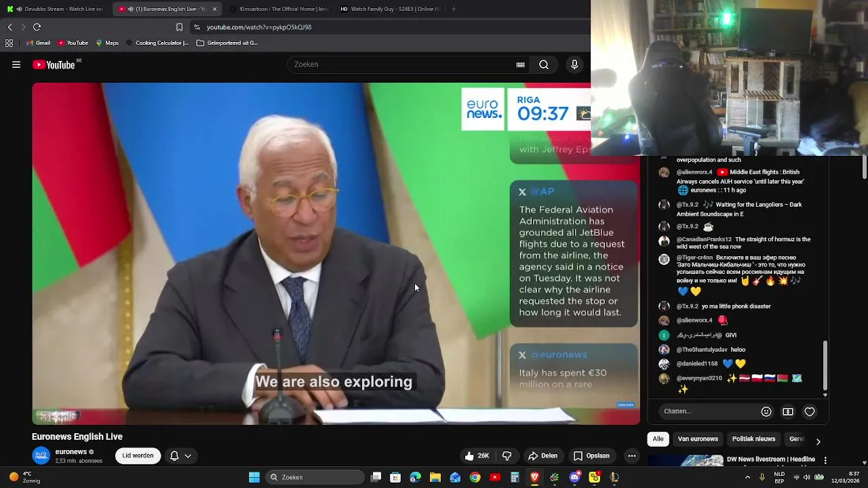Switch to the Devubbs Stream browser tab
The image size is (868, 488).
(x=54, y=9)
